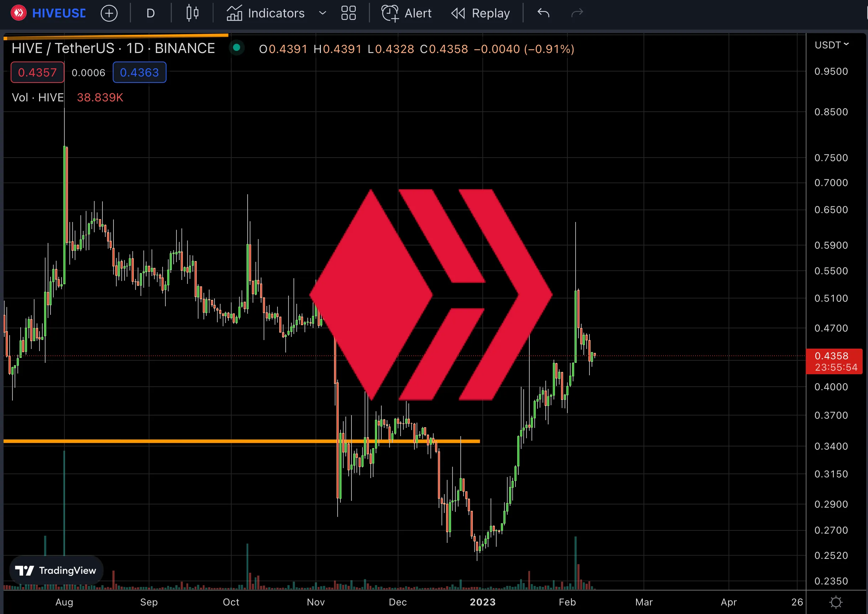Click the blue buy price 0.4363
This screenshot has width=868, height=614.
[x=139, y=72]
